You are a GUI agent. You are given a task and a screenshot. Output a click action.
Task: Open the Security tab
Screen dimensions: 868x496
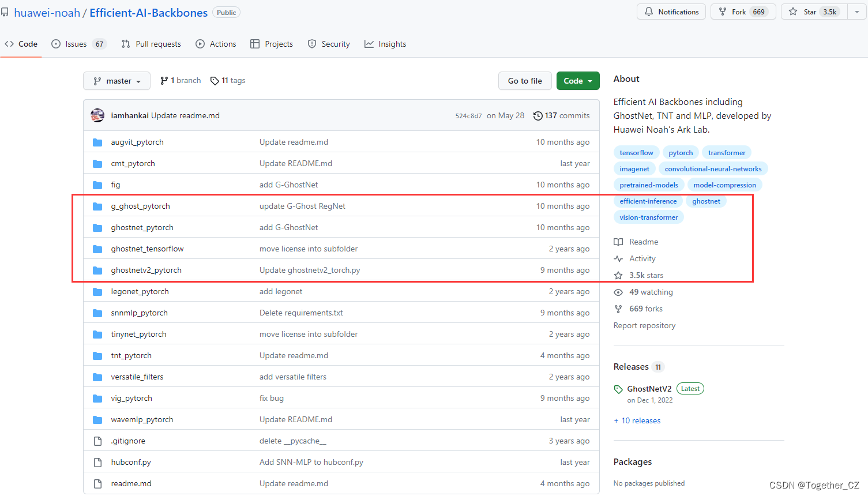(x=329, y=44)
